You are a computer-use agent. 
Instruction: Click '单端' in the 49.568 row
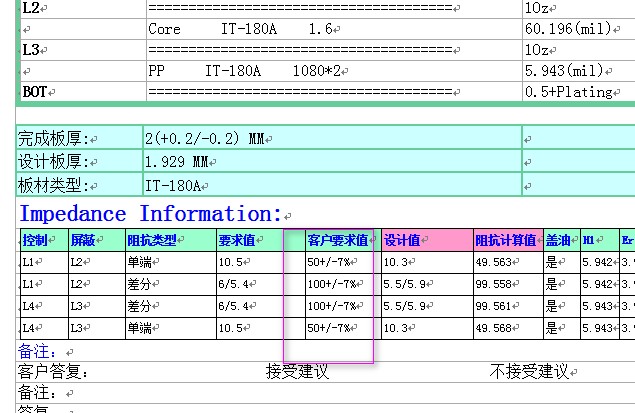point(140,328)
